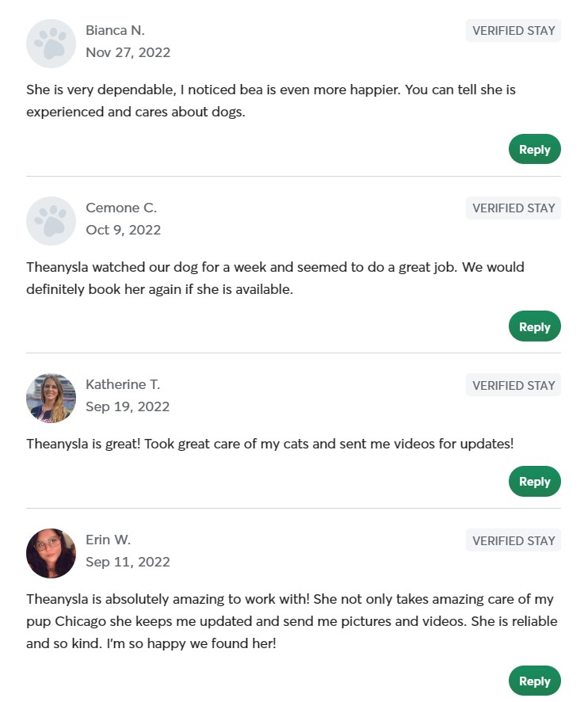Viewport: 588px width, 702px height.
Task: Select the reviewer name Katherine T.
Action: [123, 384]
